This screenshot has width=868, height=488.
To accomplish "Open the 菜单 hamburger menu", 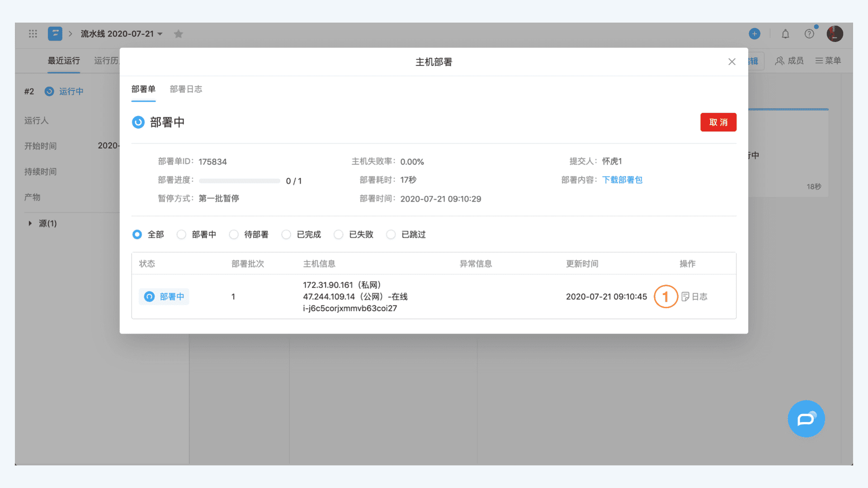I will (x=828, y=61).
